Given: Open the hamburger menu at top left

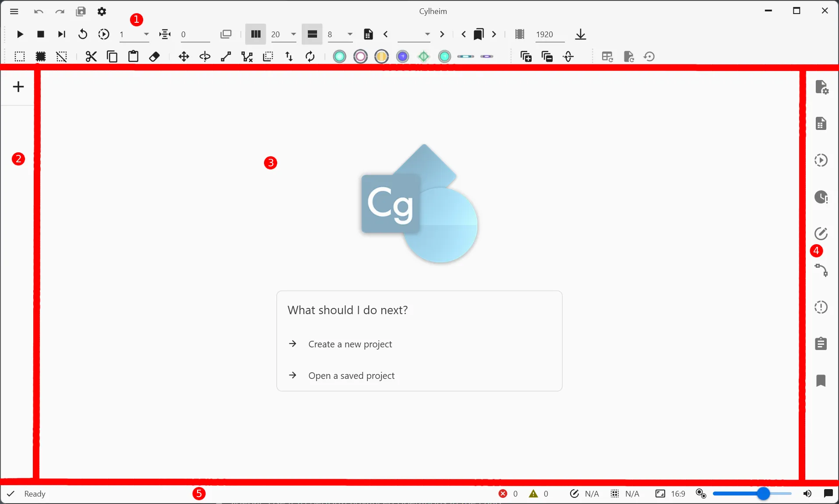Looking at the screenshot, I should [14, 12].
